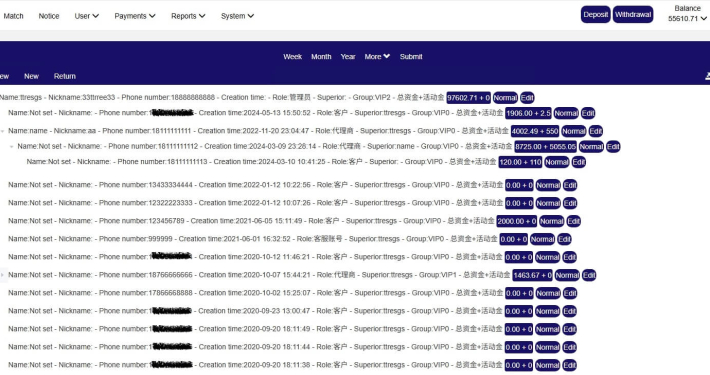Open the User dropdown menu

pyautogui.click(x=86, y=16)
